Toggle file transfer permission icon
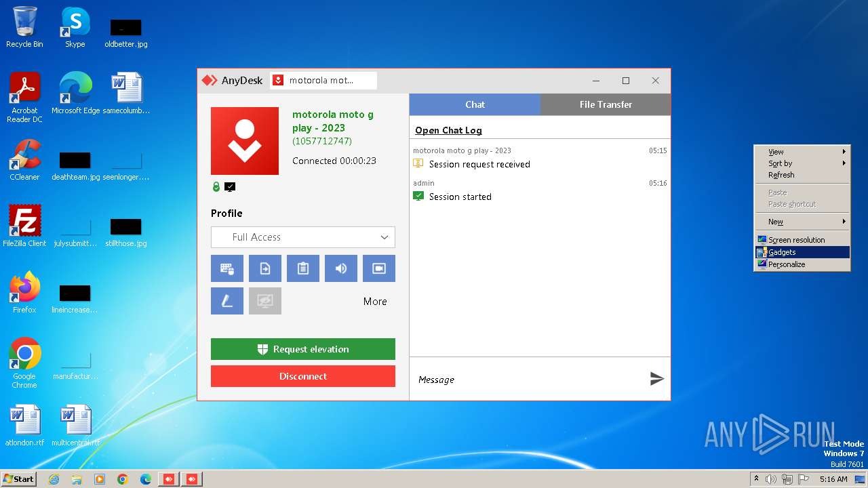 (265, 268)
